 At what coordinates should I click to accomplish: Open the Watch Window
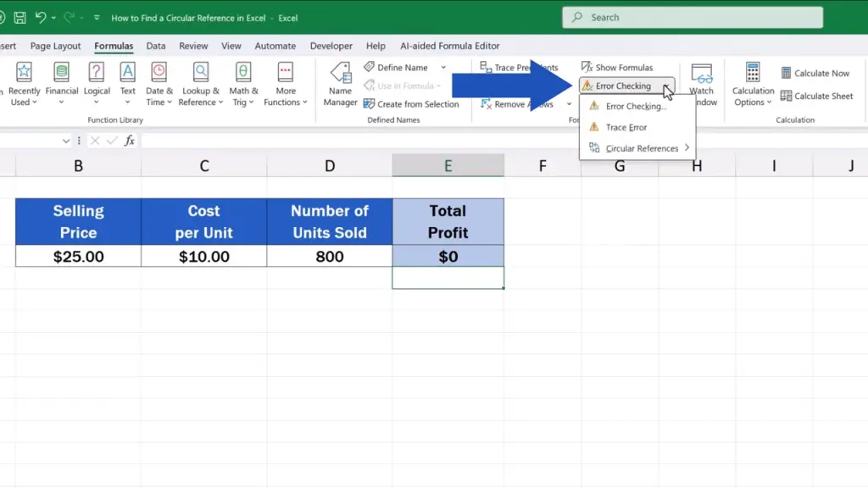(701, 83)
